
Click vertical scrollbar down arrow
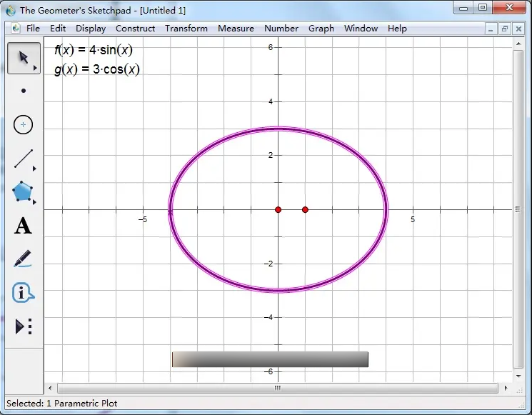(518, 376)
